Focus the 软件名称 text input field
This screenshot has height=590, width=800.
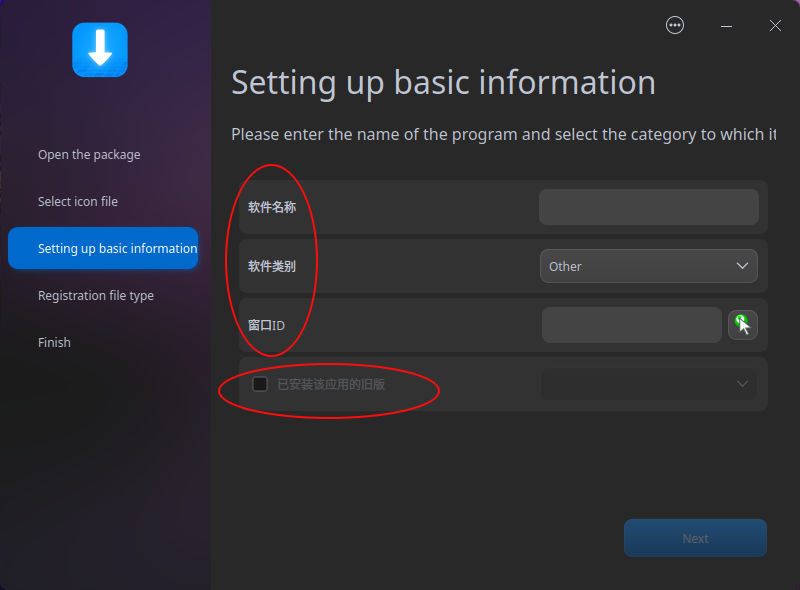[x=648, y=207]
